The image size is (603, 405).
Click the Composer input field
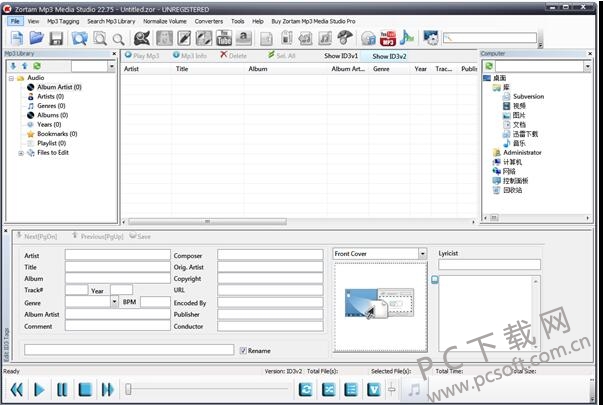coord(270,255)
